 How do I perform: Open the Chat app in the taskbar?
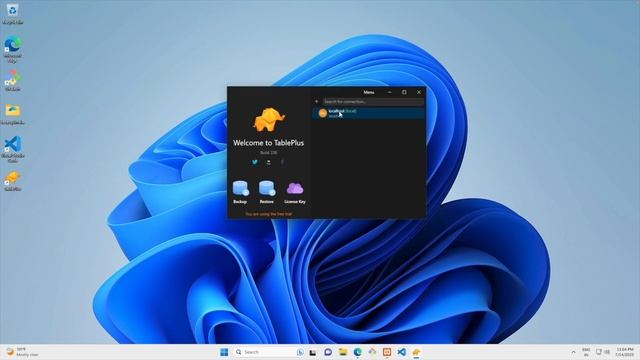point(328,352)
